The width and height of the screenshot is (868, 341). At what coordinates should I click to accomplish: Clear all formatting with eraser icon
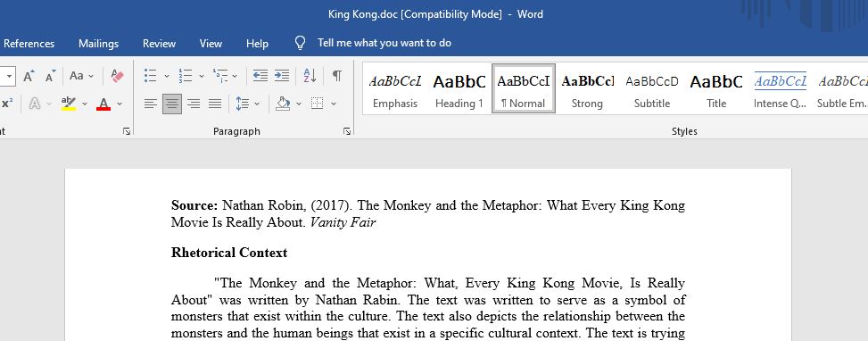pos(118,76)
